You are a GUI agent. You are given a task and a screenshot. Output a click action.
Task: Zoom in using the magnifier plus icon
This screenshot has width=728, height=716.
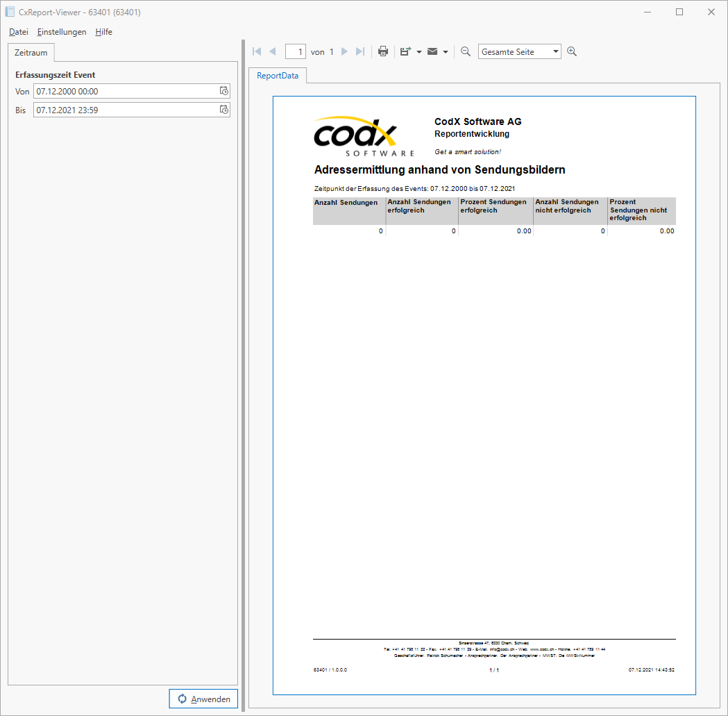572,51
